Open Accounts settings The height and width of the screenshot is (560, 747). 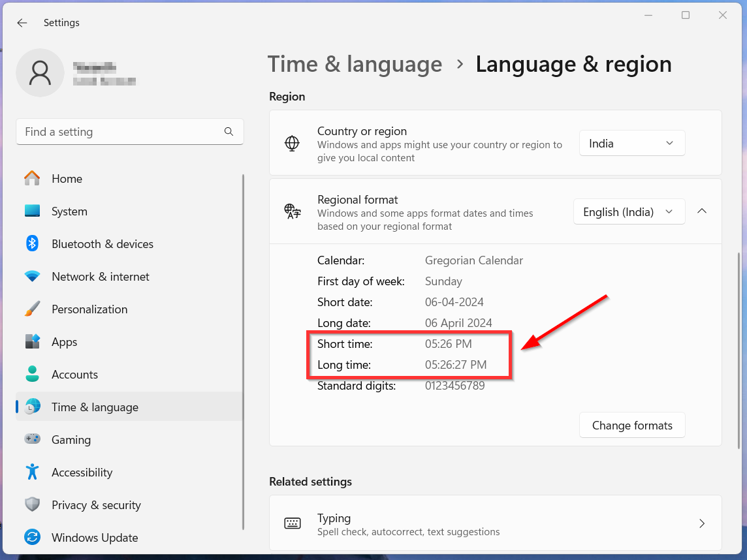[x=129, y=374]
